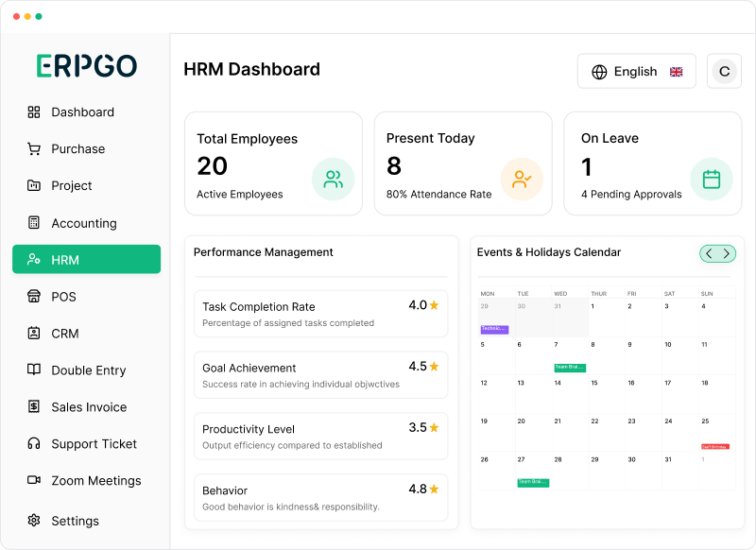Click '4 Pending Approvals' text

tap(631, 195)
